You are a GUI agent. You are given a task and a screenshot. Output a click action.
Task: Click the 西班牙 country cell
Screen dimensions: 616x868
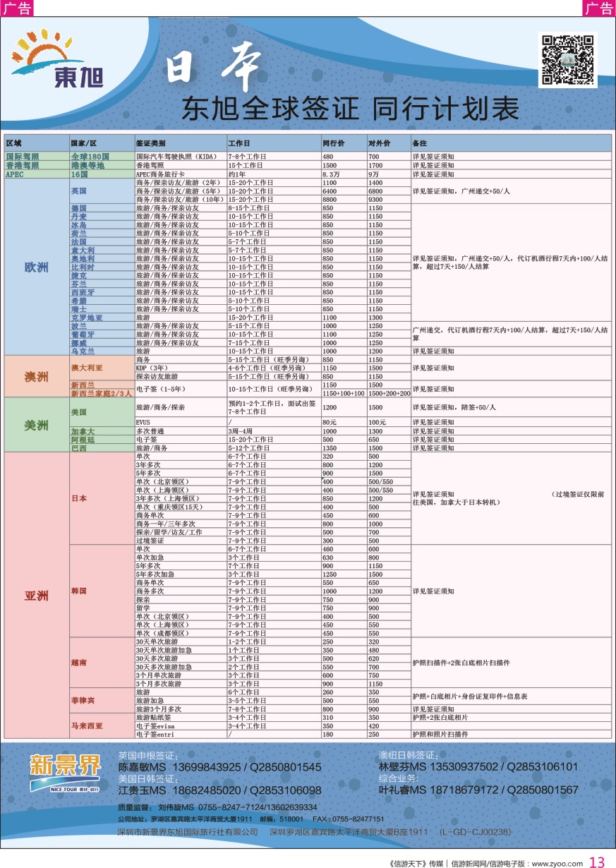[102, 292]
